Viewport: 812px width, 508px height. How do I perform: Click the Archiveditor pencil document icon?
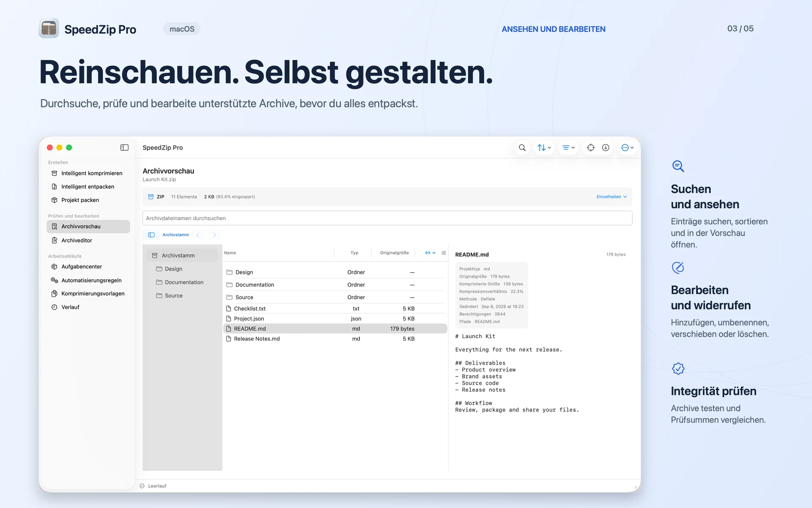[54, 240]
